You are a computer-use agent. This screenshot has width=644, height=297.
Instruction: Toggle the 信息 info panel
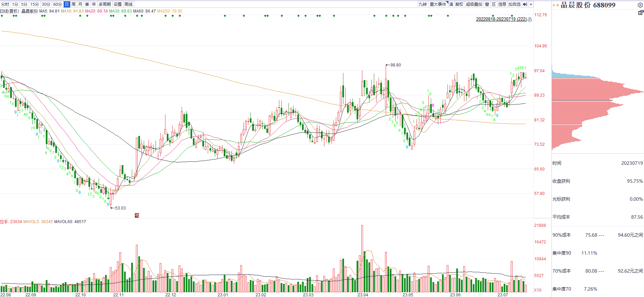click(x=502, y=4)
